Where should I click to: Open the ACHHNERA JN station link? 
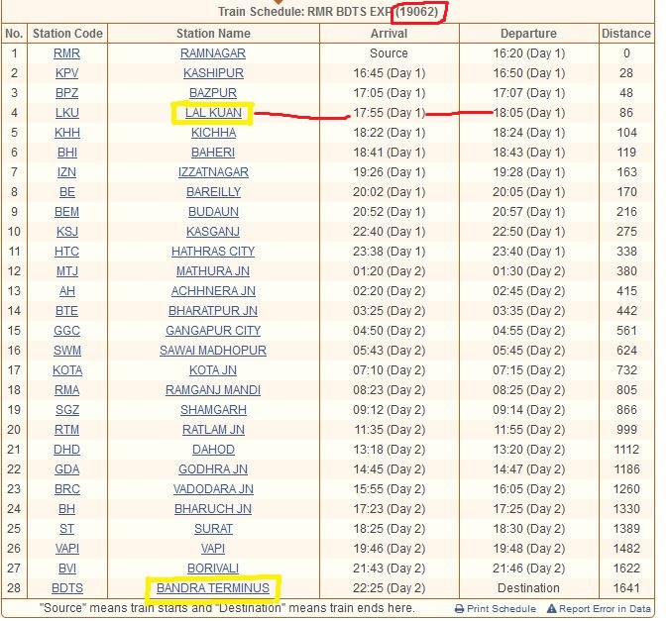(213, 291)
